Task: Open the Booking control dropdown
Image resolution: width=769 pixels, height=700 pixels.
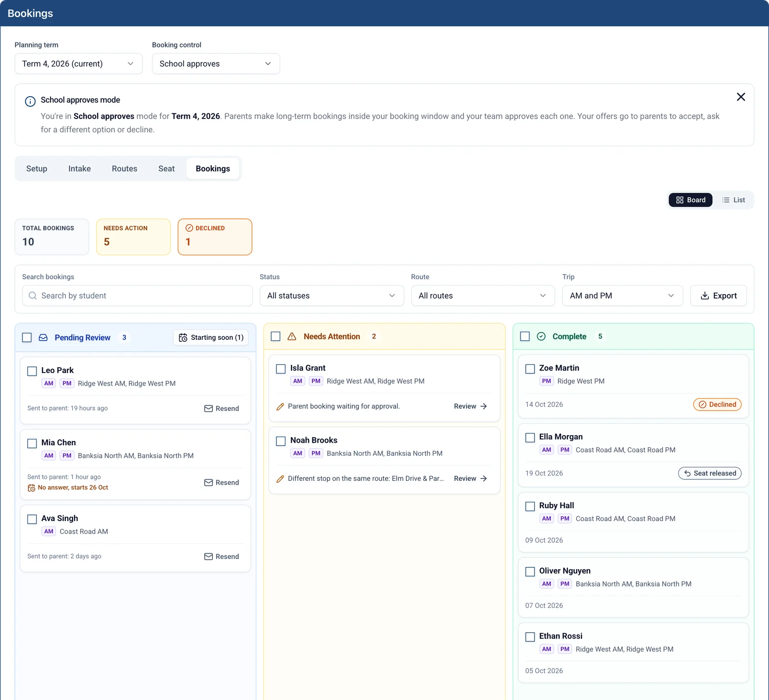Action: click(x=216, y=63)
